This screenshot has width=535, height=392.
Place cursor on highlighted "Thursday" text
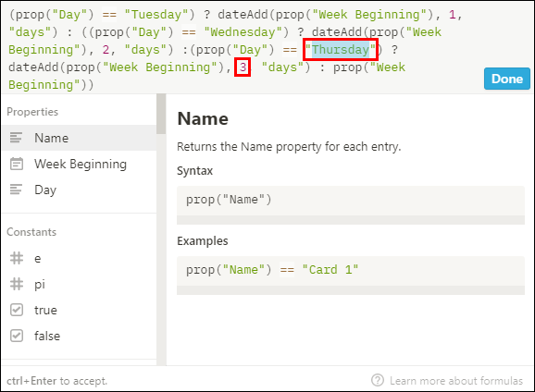point(341,50)
